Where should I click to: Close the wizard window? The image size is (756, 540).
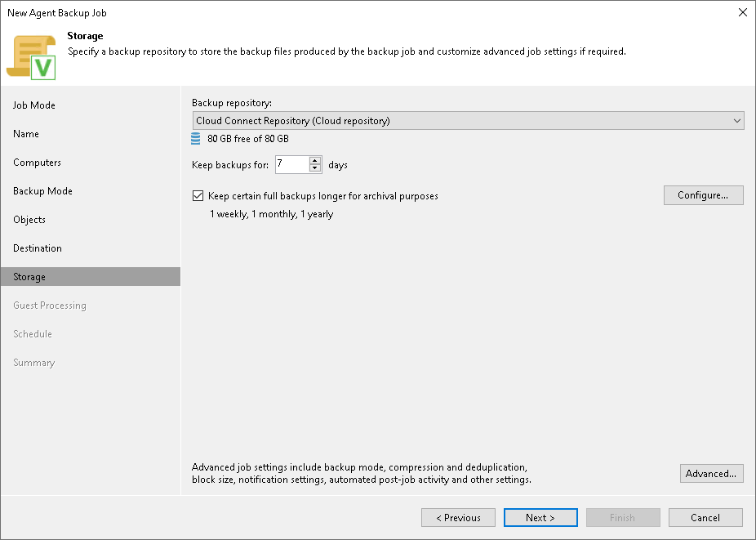[x=742, y=12]
